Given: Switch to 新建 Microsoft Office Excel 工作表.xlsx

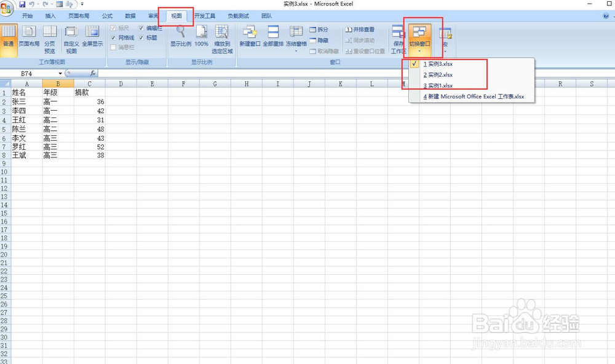Looking at the screenshot, I should pos(472,97).
